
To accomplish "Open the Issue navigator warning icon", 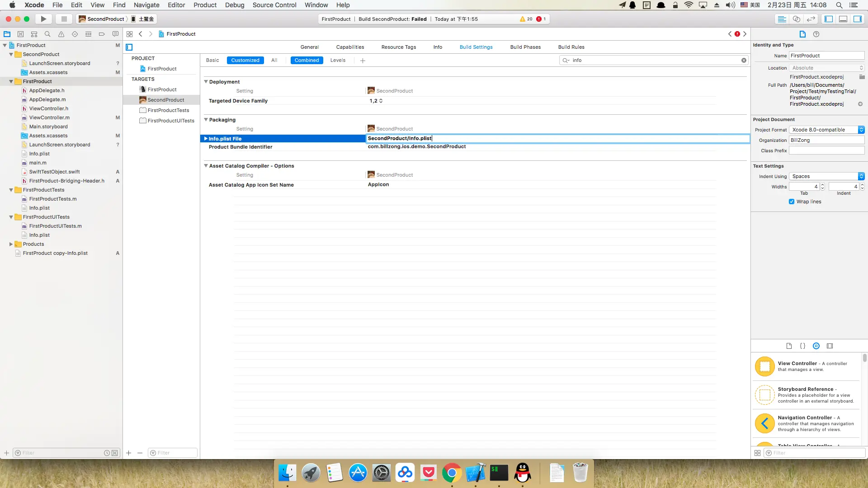I will pos(61,34).
